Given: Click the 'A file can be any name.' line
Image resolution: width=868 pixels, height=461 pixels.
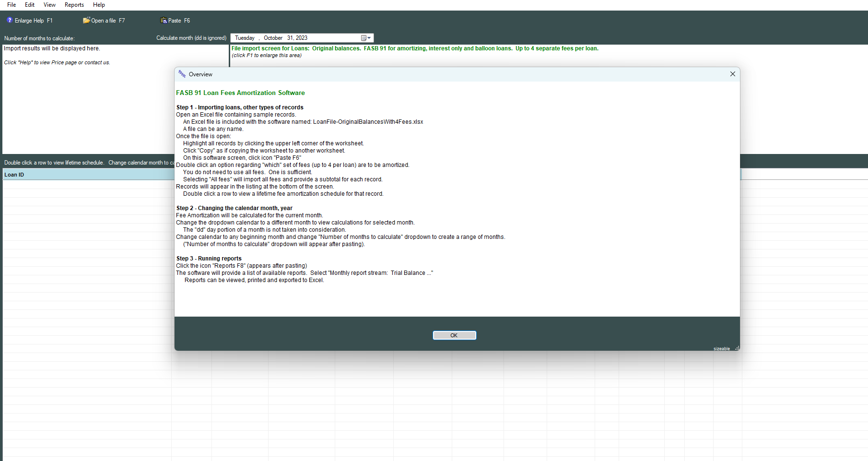Looking at the screenshot, I should click(x=213, y=129).
